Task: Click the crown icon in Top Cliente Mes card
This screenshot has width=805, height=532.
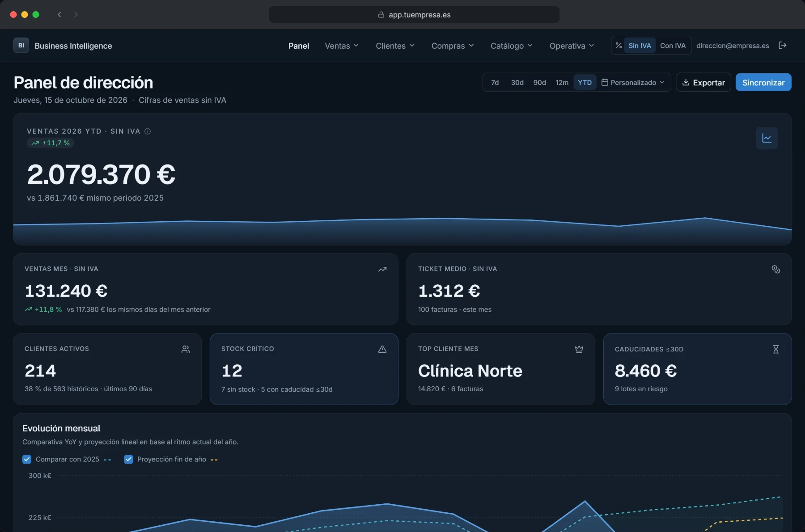Action: coord(579,349)
